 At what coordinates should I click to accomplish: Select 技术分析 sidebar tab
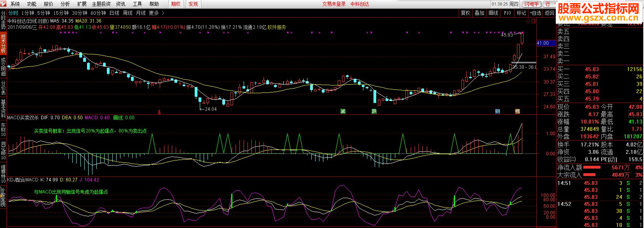point(3,44)
